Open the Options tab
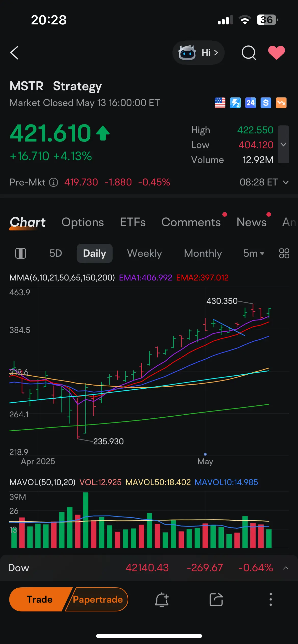Screen dimensions: 298x644 pyautogui.click(x=83, y=222)
